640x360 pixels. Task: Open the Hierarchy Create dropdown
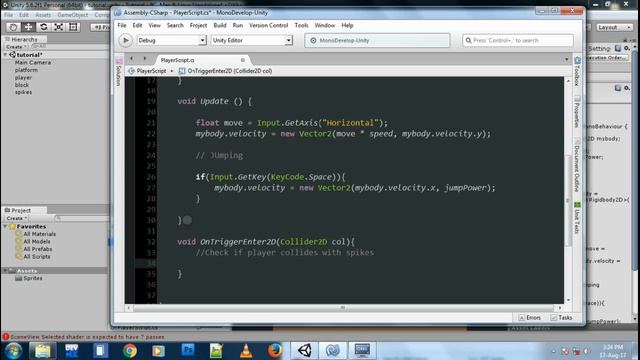16,47
